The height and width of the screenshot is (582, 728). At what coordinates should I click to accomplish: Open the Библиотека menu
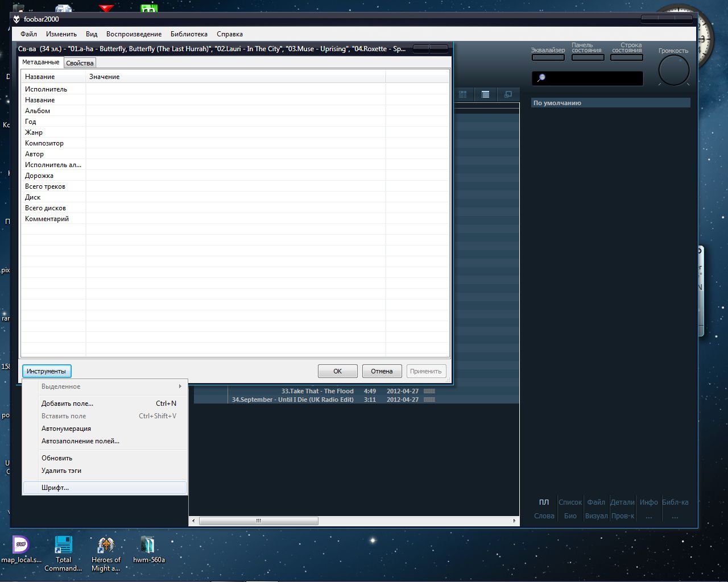pyautogui.click(x=189, y=34)
